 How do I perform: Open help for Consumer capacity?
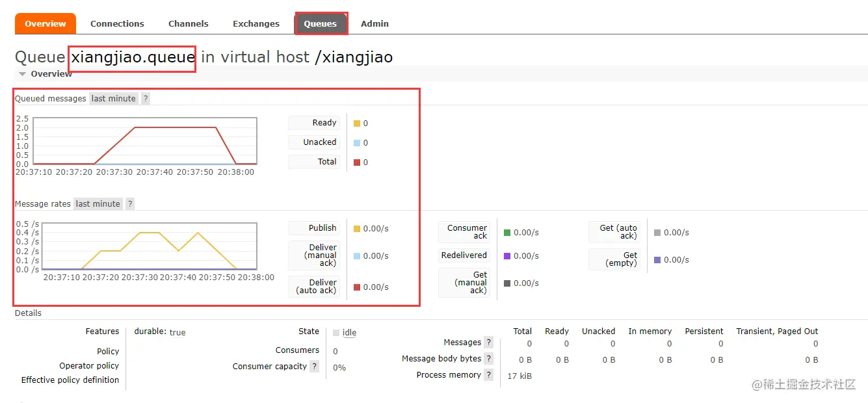(x=315, y=367)
